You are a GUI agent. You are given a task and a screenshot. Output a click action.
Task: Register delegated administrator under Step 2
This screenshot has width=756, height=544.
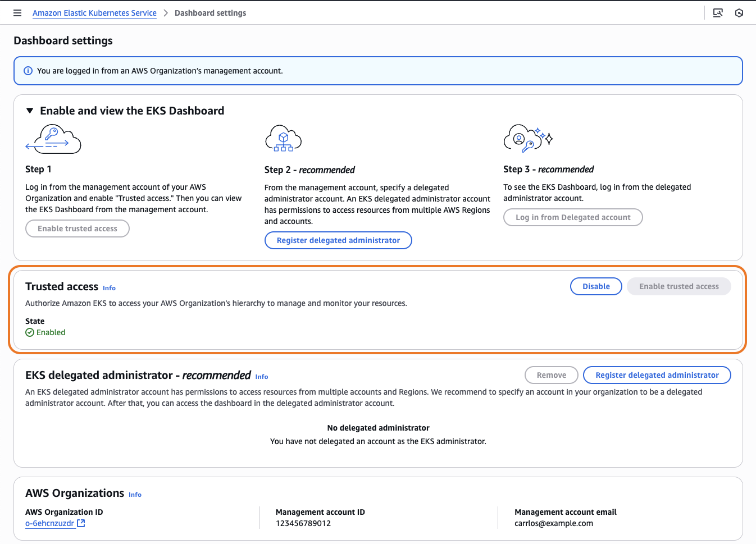tap(338, 240)
